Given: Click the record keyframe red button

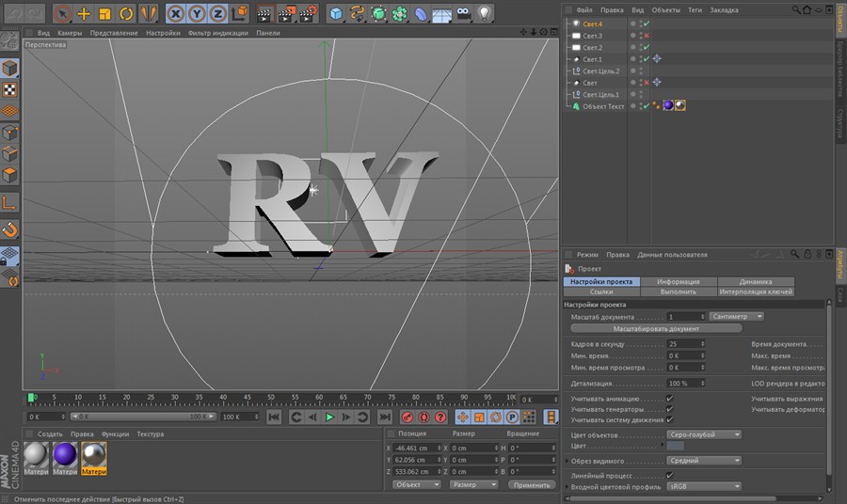Looking at the screenshot, I should click(x=408, y=417).
